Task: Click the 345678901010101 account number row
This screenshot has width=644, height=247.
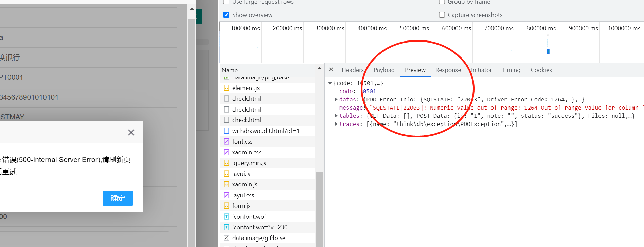Action: pos(88,97)
